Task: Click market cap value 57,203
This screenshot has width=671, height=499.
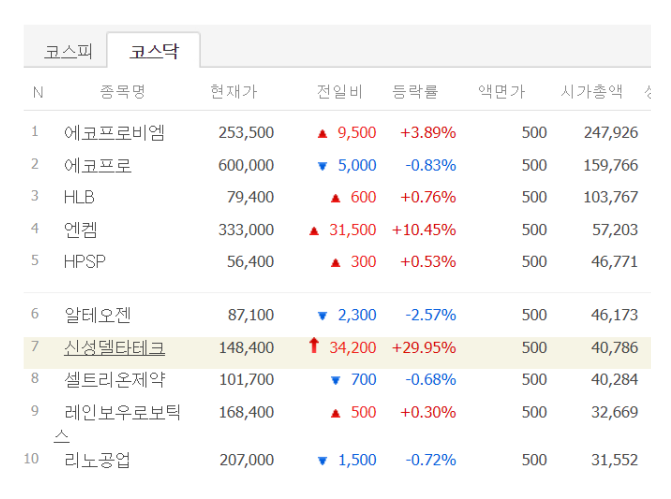Action: [x=615, y=230]
